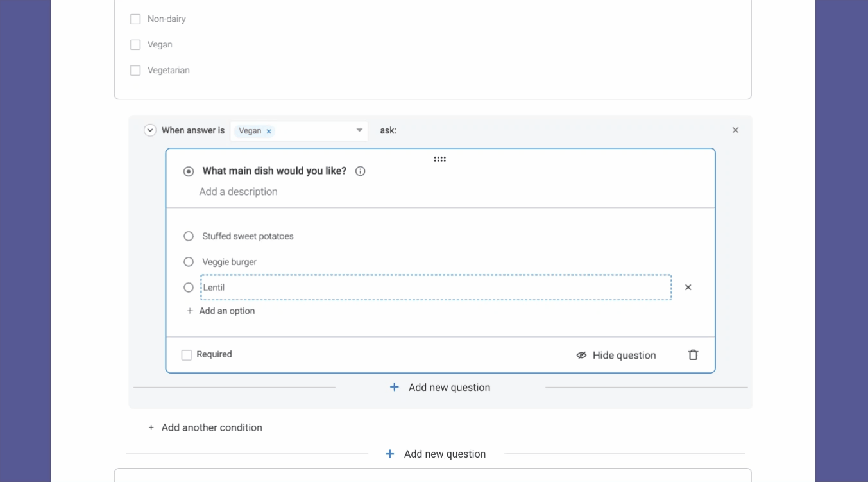
Task: Focus the Lentil option input field
Action: tap(436, 288)
